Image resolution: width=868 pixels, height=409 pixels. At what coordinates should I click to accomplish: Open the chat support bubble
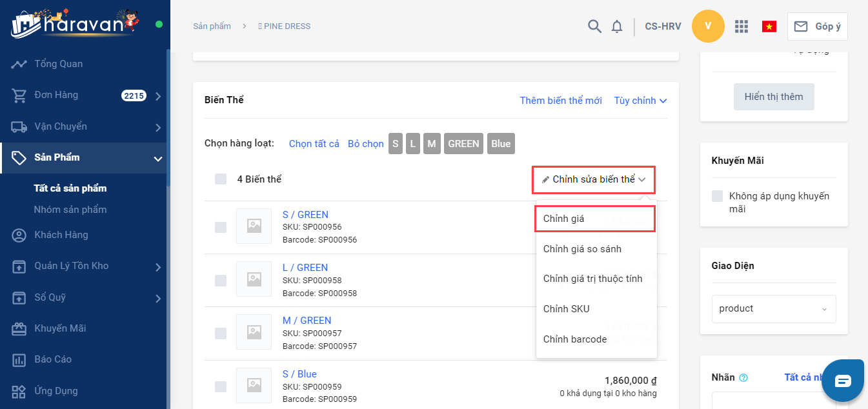click(843, 381)
